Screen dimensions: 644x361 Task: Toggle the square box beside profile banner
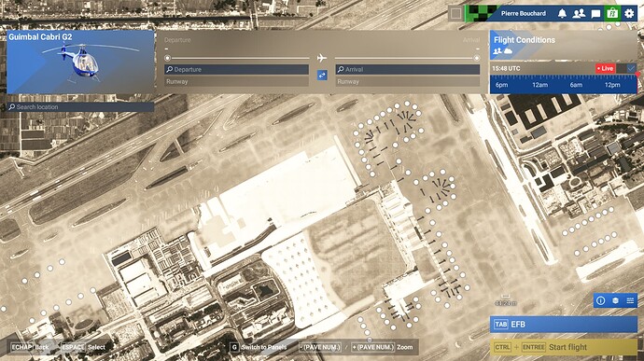(455, 14)
